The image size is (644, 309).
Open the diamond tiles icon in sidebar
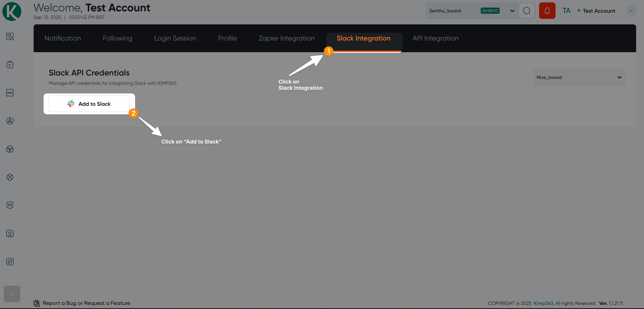10,177
